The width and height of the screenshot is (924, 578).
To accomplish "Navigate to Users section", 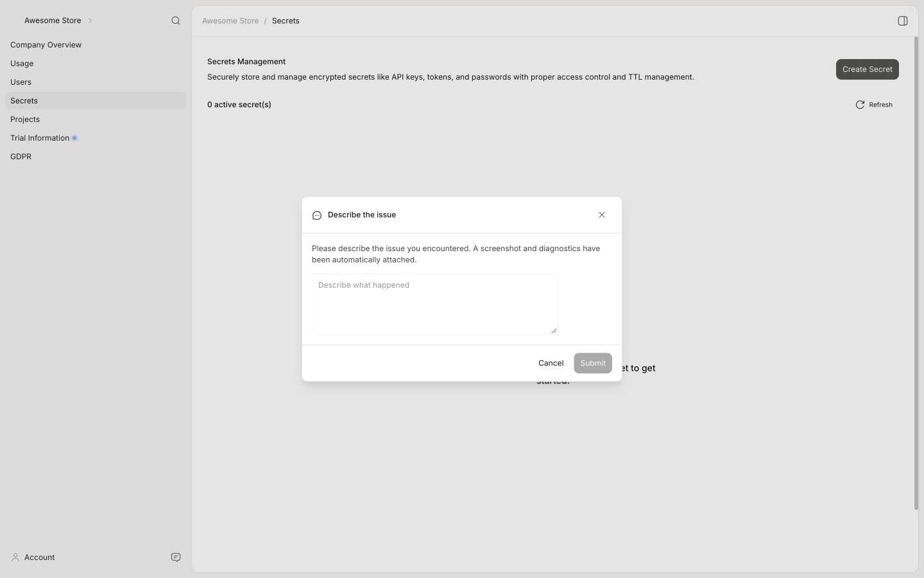I will (96, 82).
